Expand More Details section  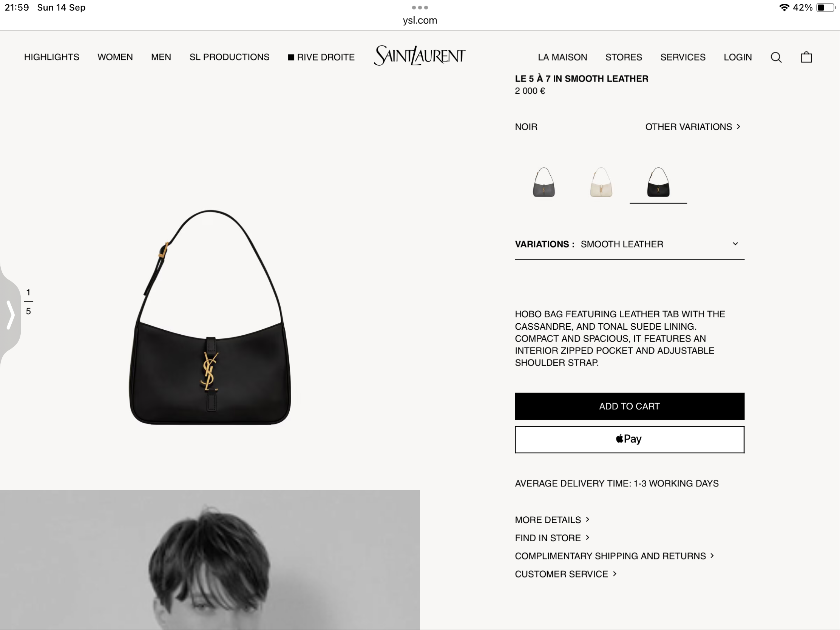coord(552,520)
